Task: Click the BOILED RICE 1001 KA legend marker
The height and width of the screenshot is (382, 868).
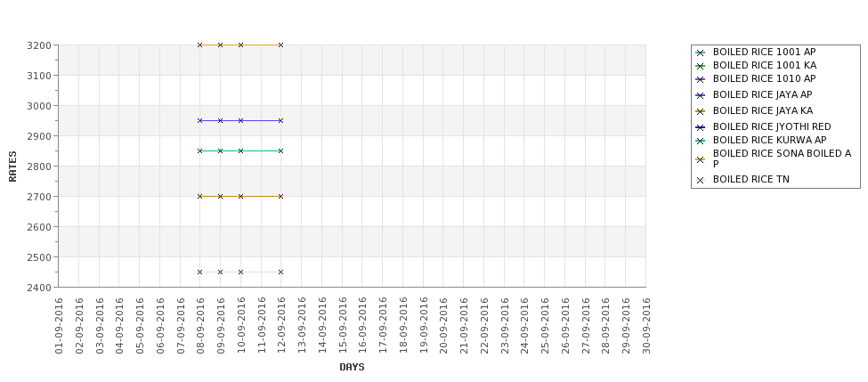Action: [701, 66]
